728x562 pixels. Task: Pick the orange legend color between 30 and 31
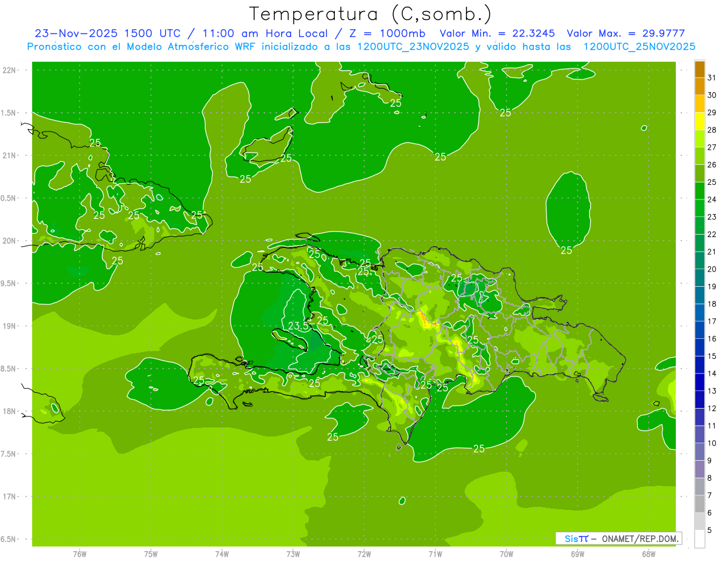[x=699, y=87]
